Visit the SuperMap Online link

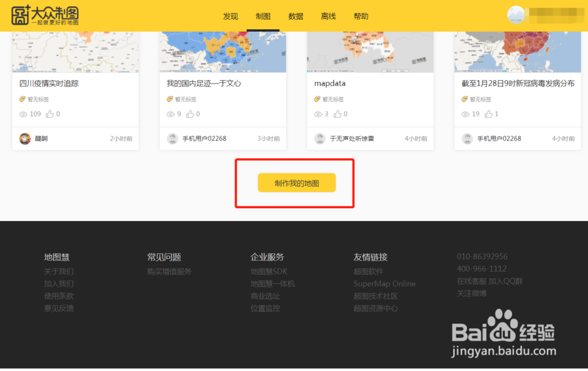click(x=385, y=283)
